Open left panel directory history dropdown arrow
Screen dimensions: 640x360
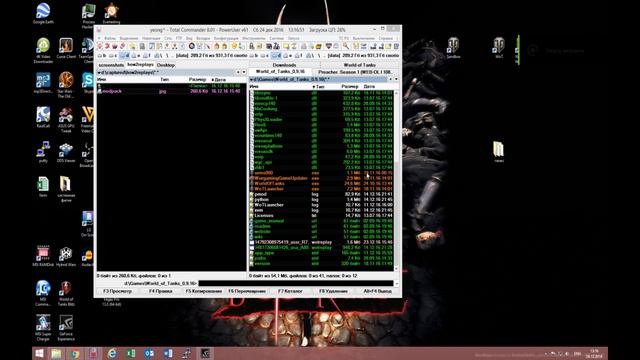pyautogui.click(x=244, y=72)
